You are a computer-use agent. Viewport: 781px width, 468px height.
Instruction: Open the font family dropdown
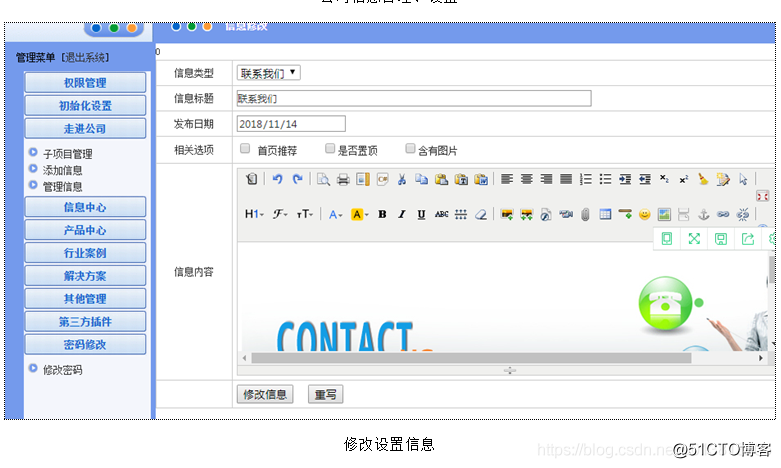(x=280, y=215)
